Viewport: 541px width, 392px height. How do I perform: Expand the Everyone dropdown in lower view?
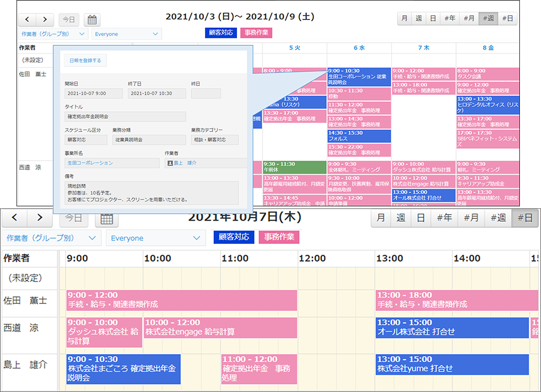pyautogui.click(x=155, y=238)
